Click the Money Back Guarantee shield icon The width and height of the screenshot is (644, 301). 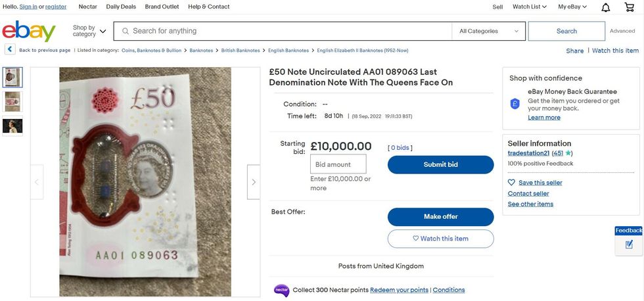coord(516,104)
